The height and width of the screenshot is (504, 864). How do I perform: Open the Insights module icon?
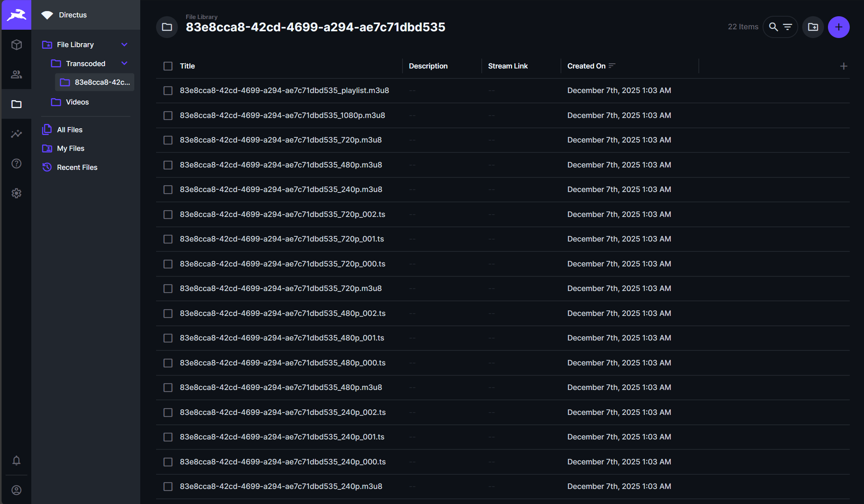tap(16, 134)
